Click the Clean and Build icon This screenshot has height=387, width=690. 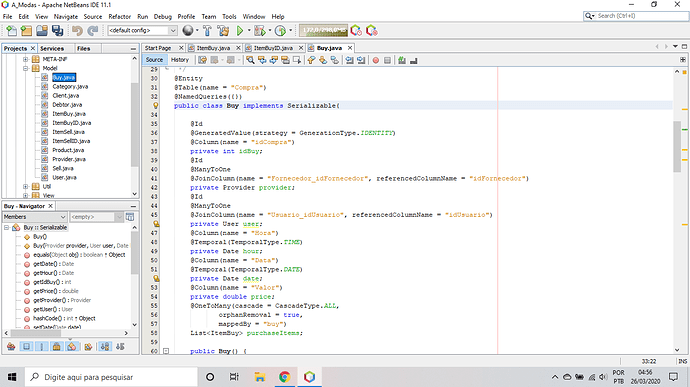point(224,31)
